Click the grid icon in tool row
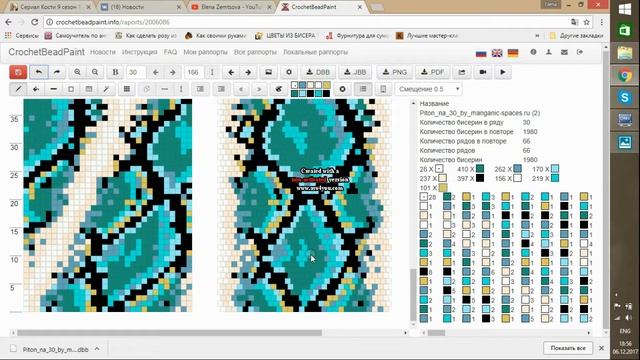Image resolution: width=640 pixels, height=360 pixels. pyautogui.click(x=127, y=89)
